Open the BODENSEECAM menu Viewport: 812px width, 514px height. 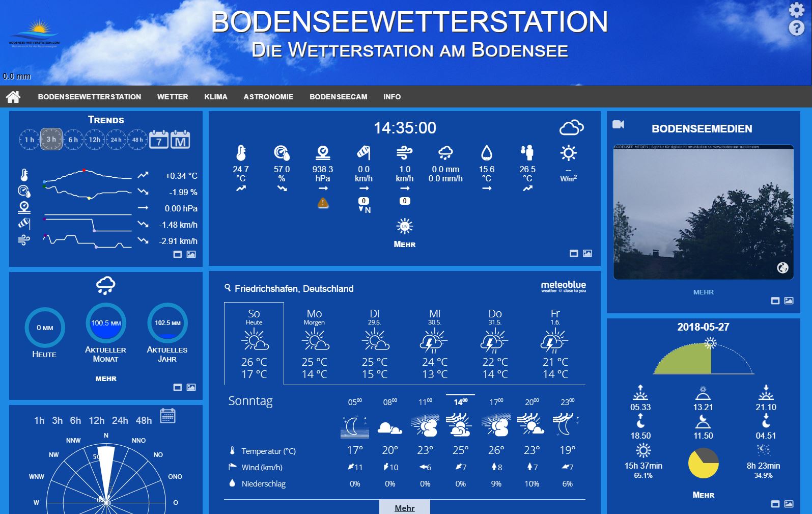(x=339, y=97)
